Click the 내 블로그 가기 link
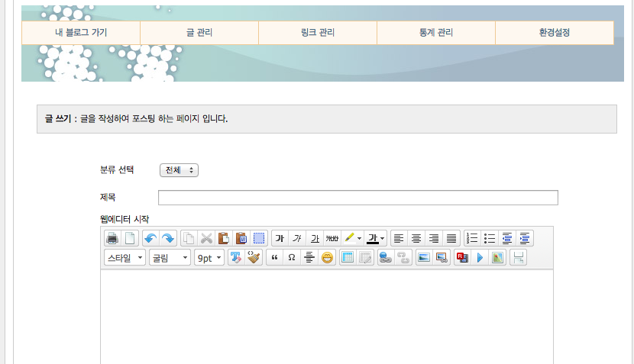The width and height of the screenshot is (634, 364). pos(81,33)
